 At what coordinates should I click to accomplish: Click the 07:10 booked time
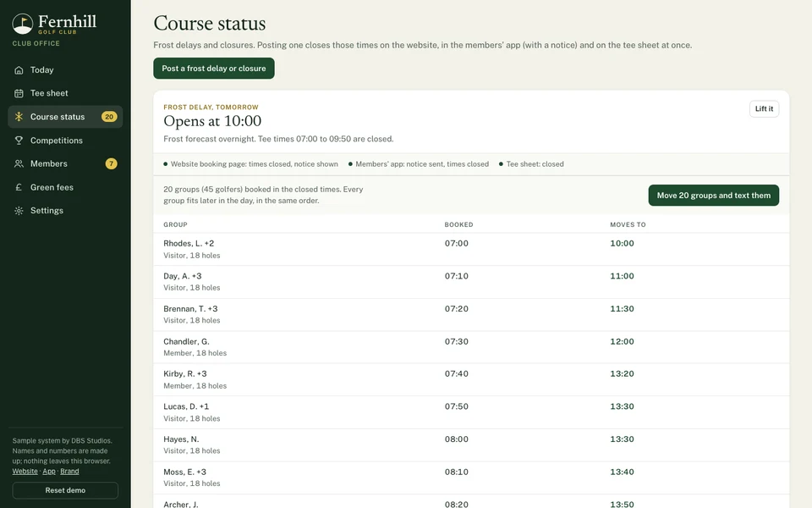tap(456, 276)
